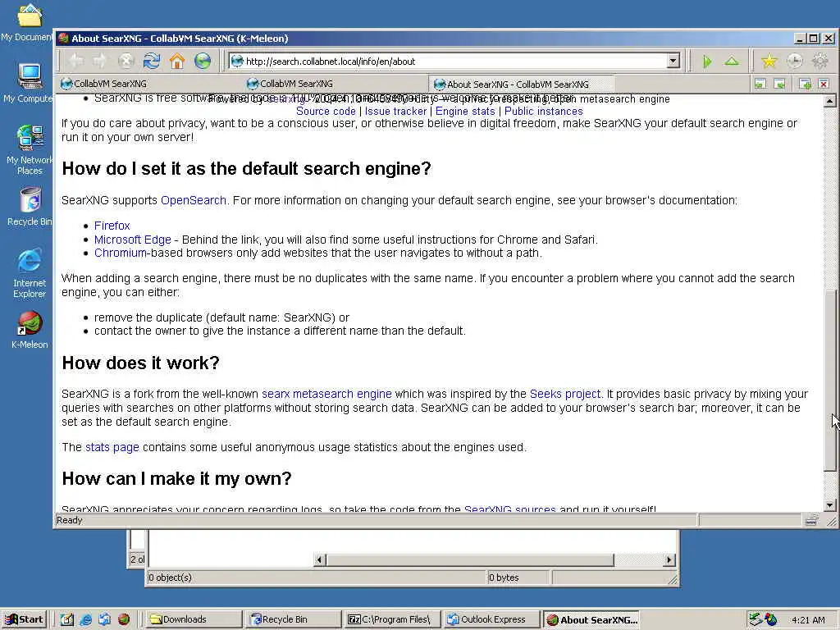Follow the searx metasearch engine link
Image resolution: width=840 pixels, height=630 pixels.
(326, 394)
